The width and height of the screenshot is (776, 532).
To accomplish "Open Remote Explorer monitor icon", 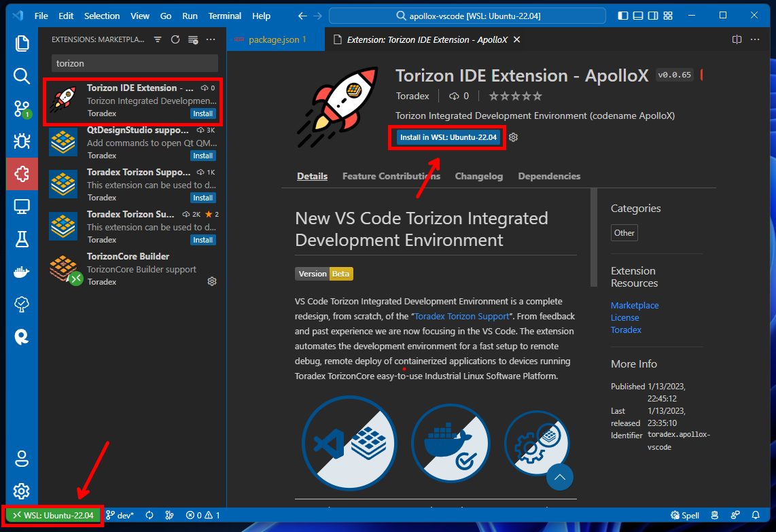I will [22, 206].
